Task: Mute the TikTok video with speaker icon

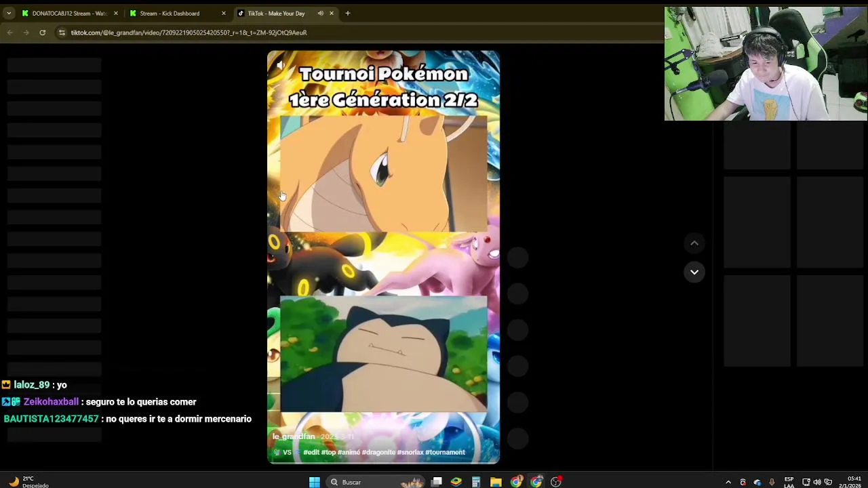Action: [x=280, y=65]
